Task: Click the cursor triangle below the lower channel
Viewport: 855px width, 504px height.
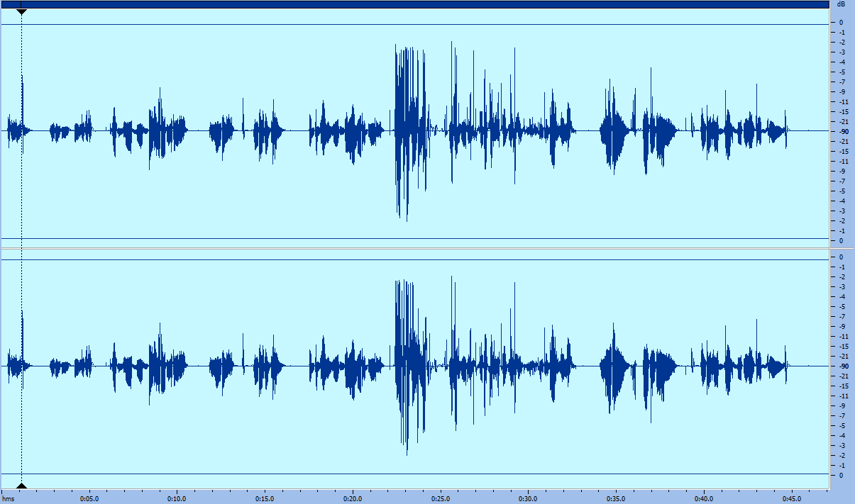Action: (22, 486)
